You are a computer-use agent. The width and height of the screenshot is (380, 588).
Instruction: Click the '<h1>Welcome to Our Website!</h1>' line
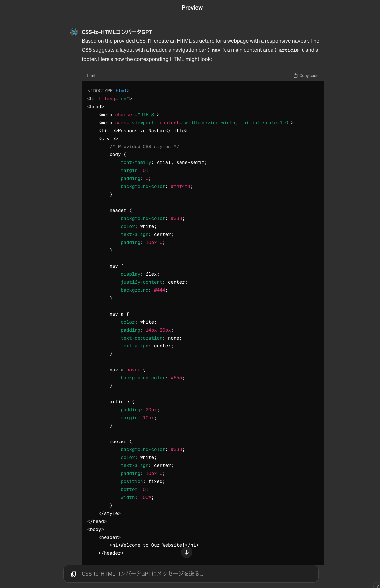pyautogui.click(x=154, y=545)
